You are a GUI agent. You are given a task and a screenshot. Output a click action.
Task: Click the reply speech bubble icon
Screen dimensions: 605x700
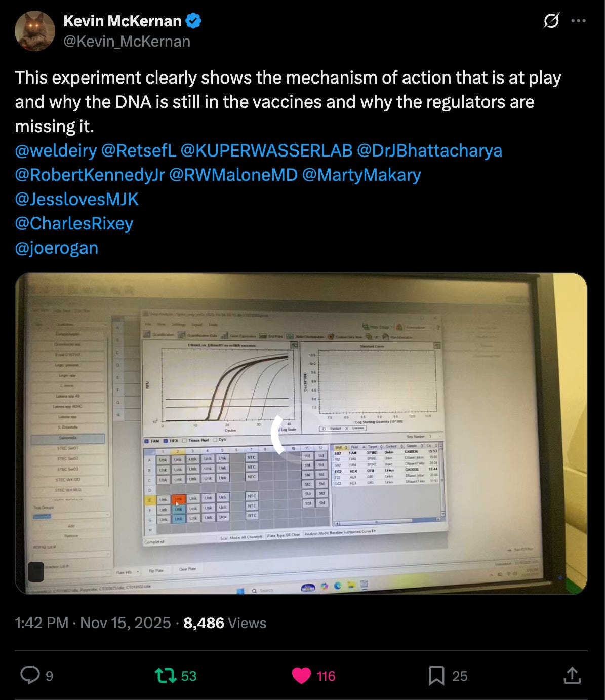pos(30,675)
